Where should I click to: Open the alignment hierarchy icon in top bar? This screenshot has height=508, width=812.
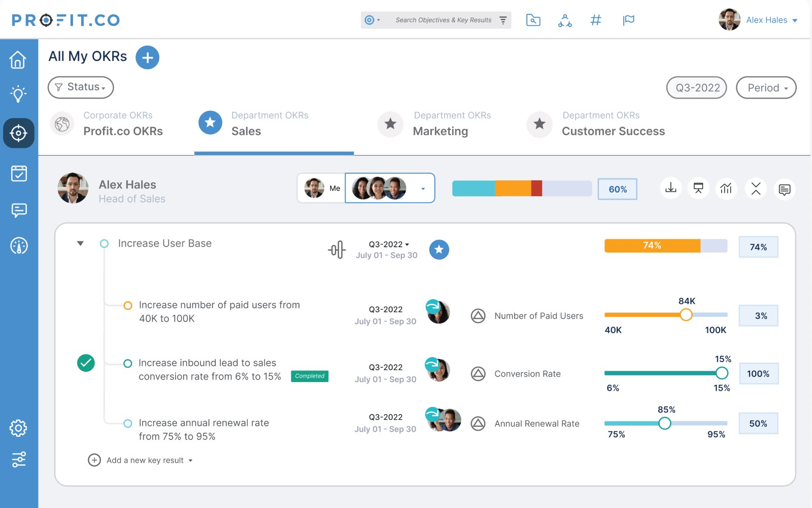565,20
